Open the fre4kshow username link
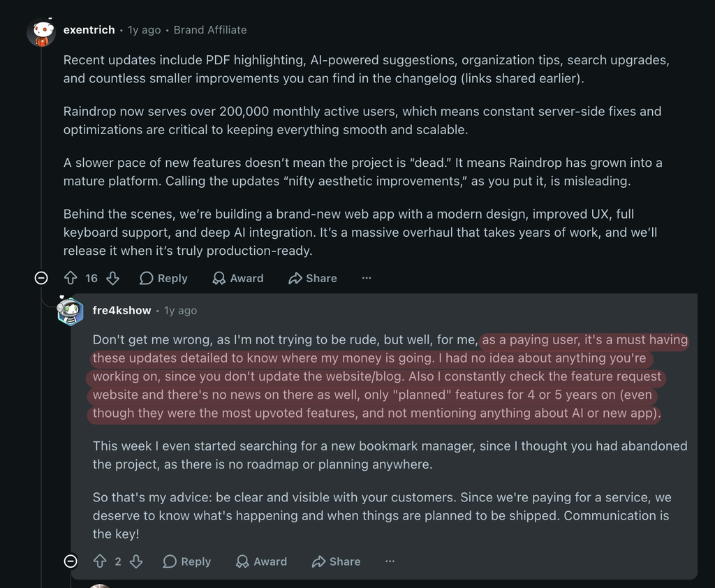 pos(121,310)
